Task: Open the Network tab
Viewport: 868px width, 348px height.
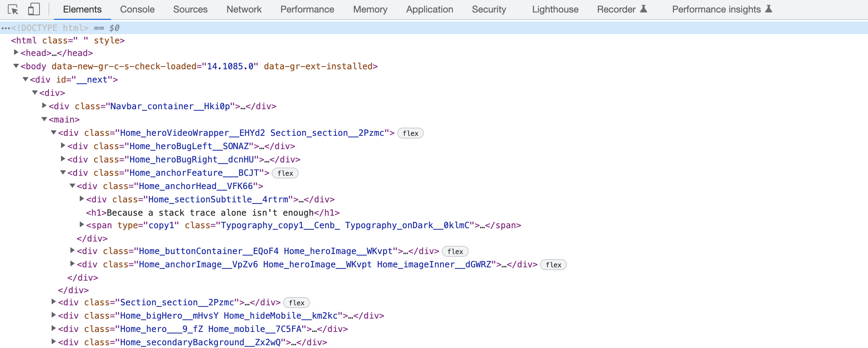Action: click(244, 9)
